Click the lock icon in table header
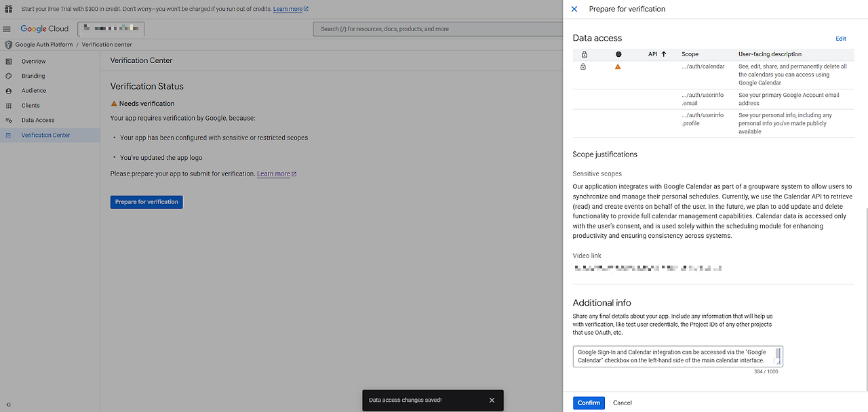 coord(584,54)
